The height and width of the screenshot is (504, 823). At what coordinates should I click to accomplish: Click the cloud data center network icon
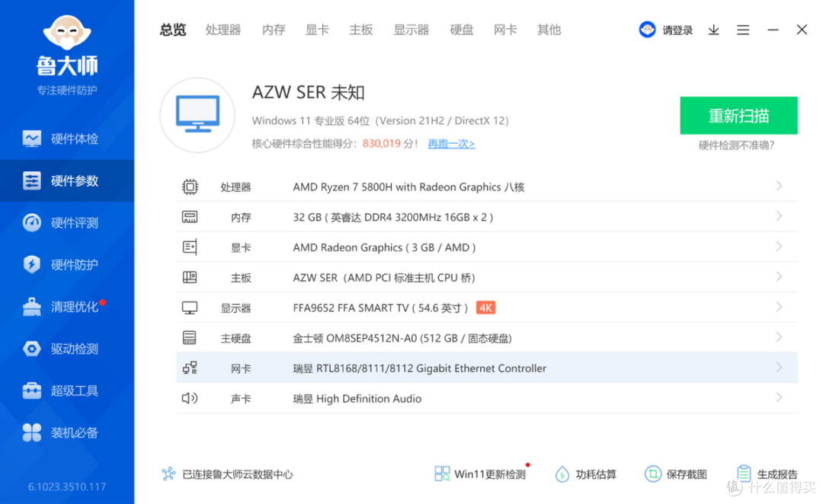[168, 474]
